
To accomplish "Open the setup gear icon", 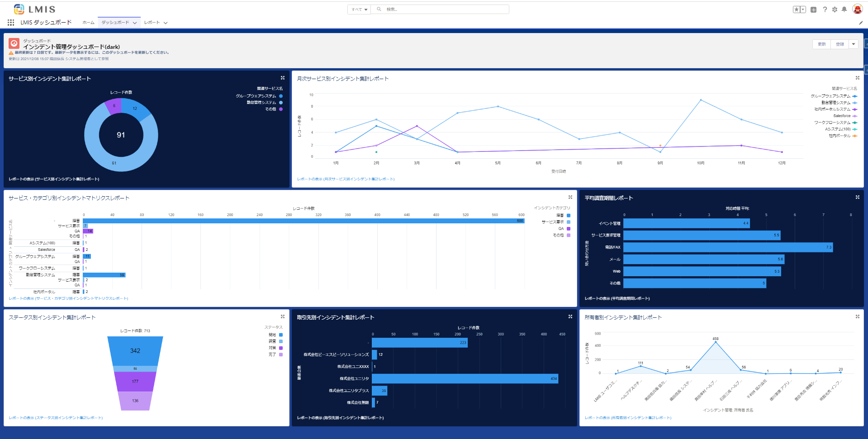I will (x=835, y=9).
